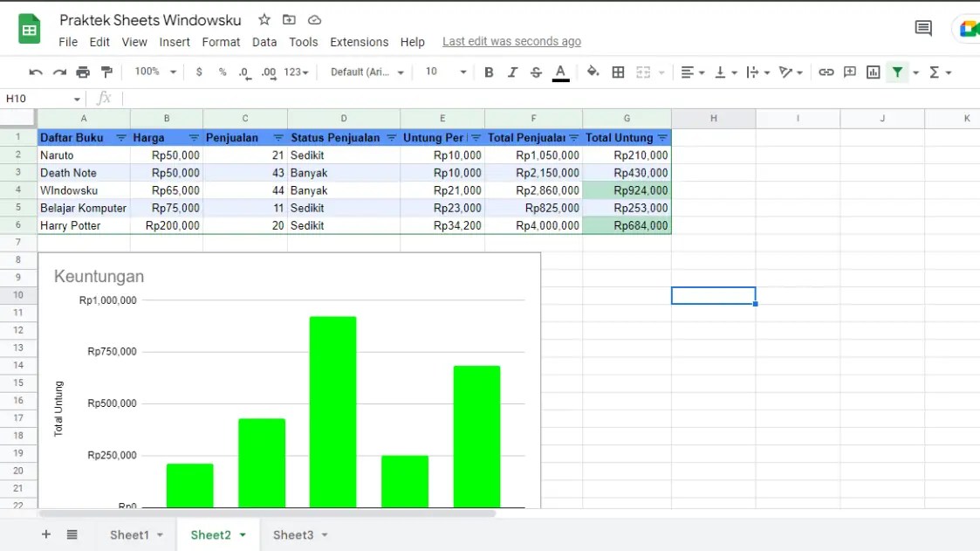The height and width of the screenshot is (551, 980).
Task: Open the View menu
Action: [x=134, y=42]
